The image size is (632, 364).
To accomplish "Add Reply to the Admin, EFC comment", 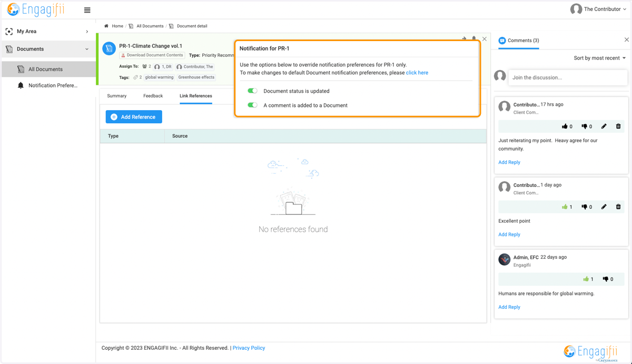I will (509, 307).
